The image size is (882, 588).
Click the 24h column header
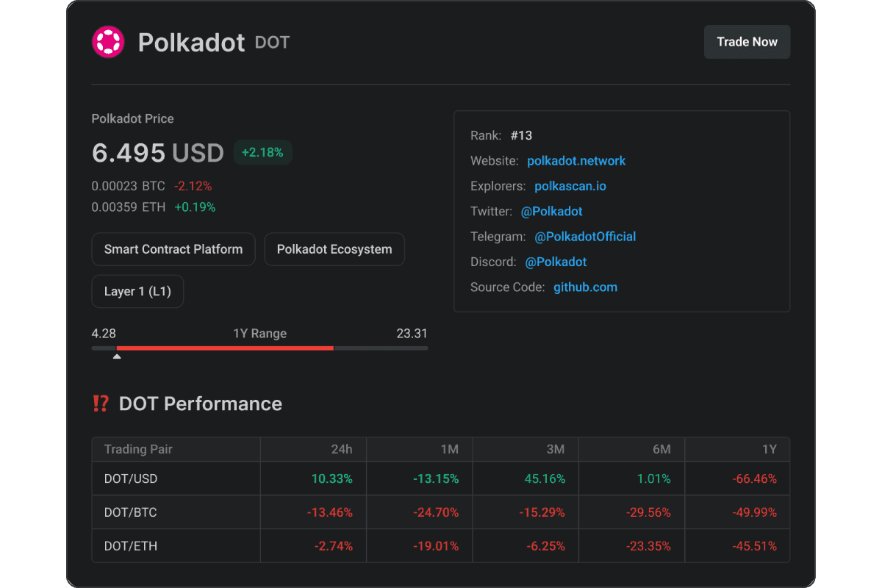click(342, 449)
